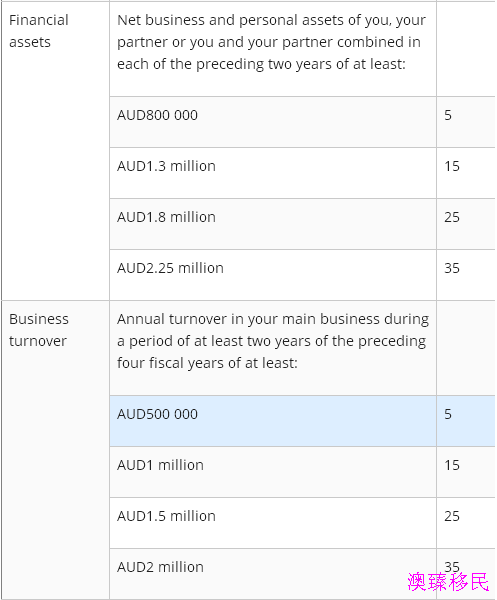Click the 35 points for AUD2.25 million
The width and height of the screenshot is (497, 600).
point(452,268)
